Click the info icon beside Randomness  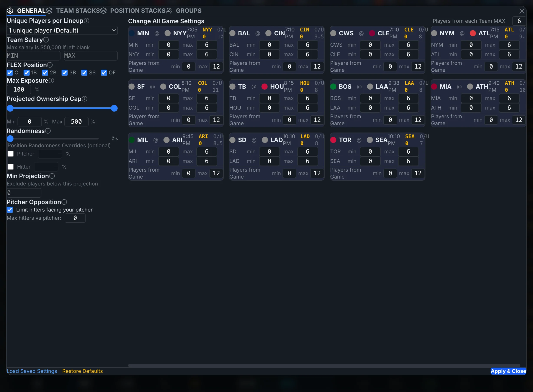tap(48, 131)
